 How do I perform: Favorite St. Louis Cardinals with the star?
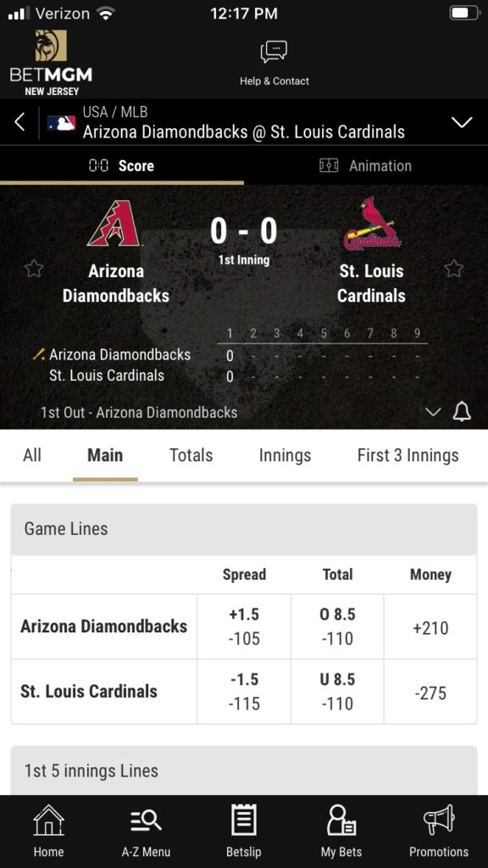454,269
